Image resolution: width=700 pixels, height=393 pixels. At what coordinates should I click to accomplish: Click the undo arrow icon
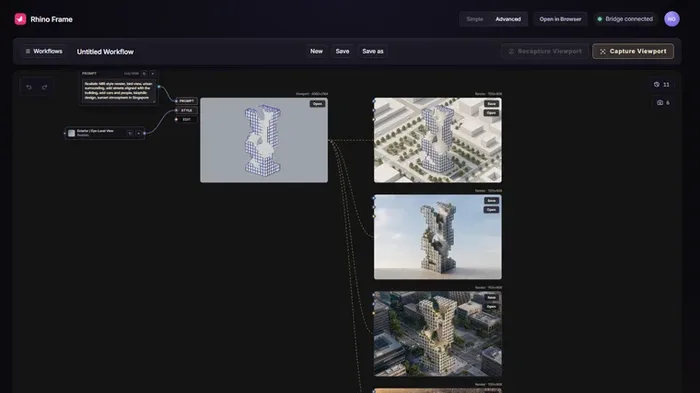click(29, 87)
